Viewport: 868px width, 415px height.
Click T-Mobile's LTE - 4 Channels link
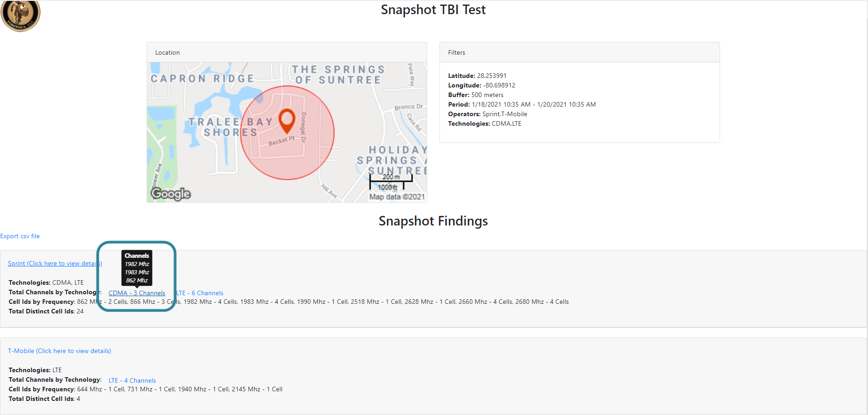[x=133, y=380]
